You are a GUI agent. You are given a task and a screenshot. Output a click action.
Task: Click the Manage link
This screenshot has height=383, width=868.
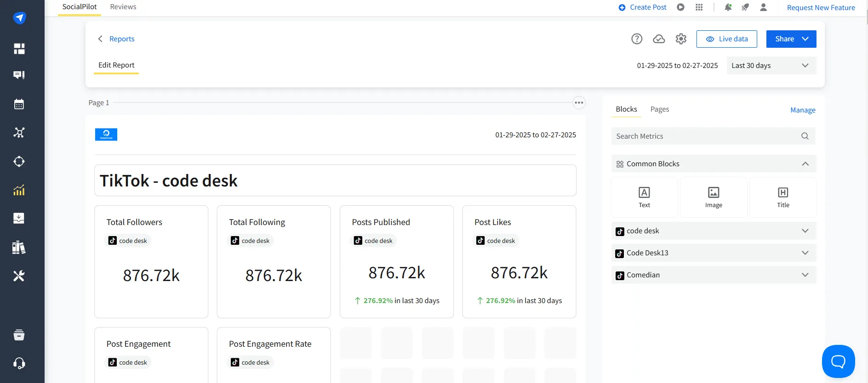(x=803, y=110)
